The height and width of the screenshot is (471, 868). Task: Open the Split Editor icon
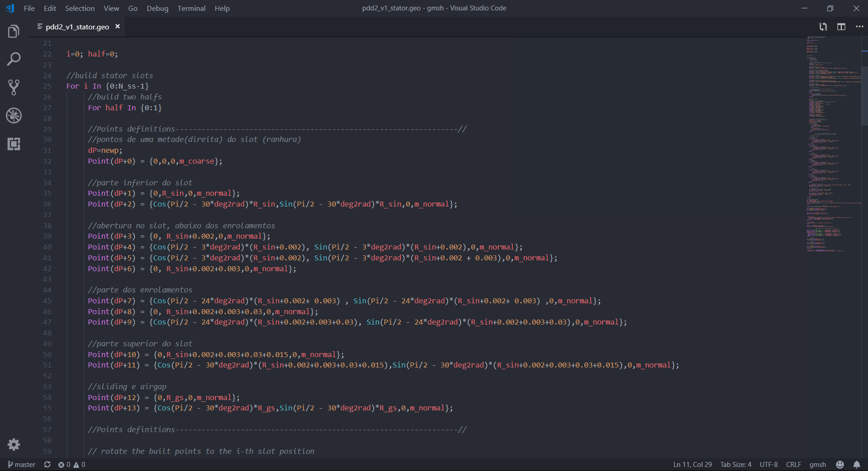pos(841,27)
